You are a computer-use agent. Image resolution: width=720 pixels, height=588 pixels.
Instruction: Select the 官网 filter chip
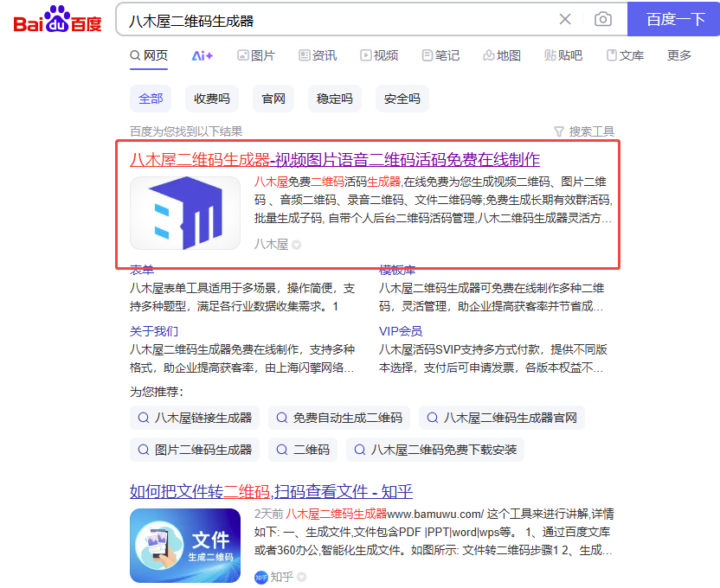tap(273, 99)
